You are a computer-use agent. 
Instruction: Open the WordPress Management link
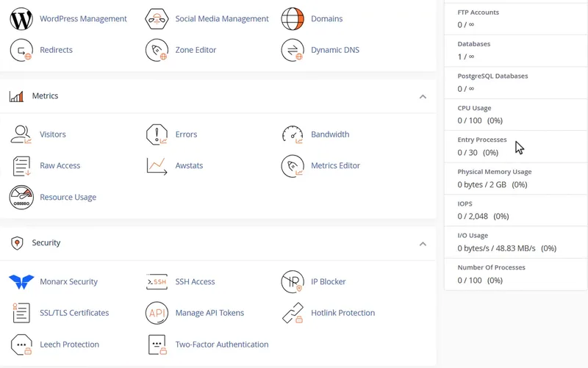point(83,19)
